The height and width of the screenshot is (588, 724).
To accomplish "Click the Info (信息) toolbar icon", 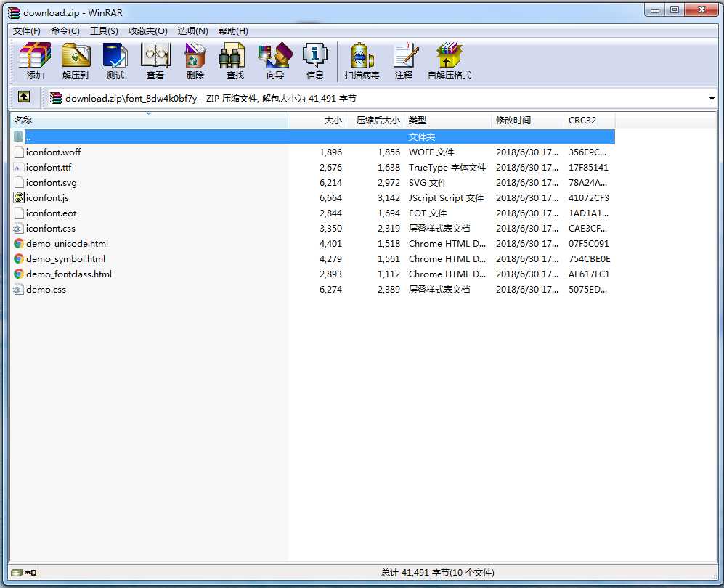I will [x=314, y=60].
